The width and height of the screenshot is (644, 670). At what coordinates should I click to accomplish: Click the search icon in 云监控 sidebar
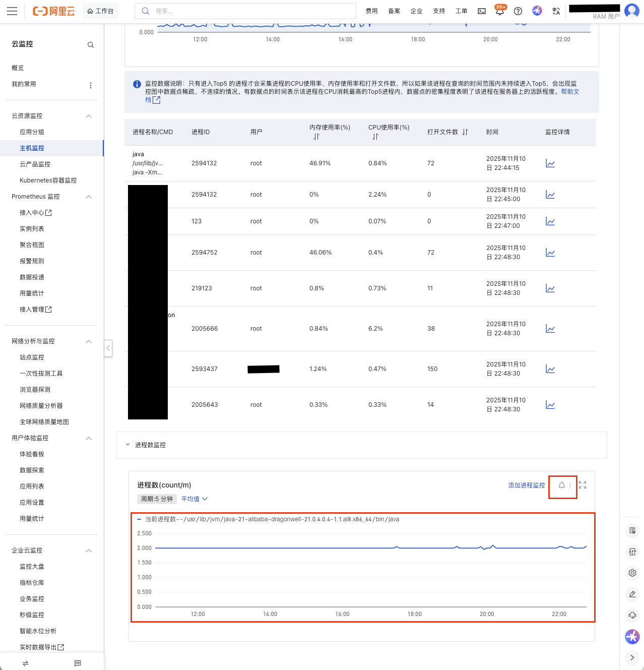point(91,45)
